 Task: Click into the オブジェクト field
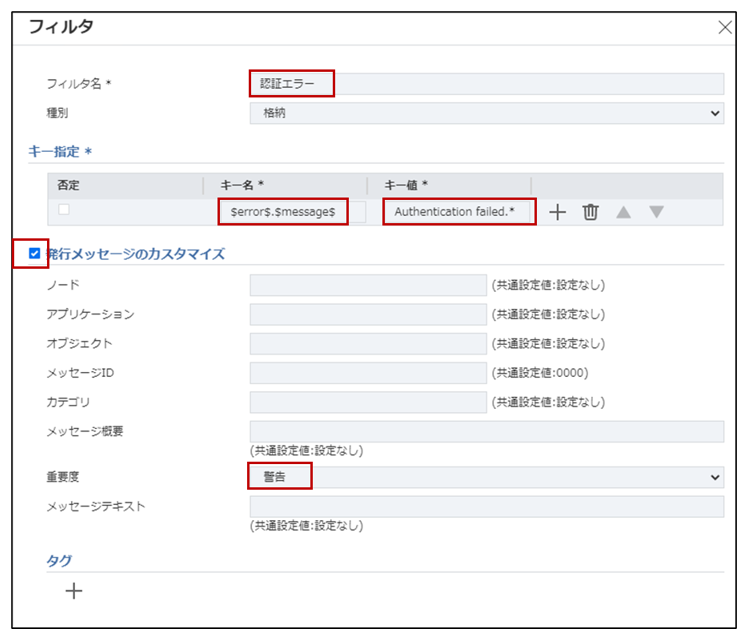pyautogui.click(x=367, y=343)
